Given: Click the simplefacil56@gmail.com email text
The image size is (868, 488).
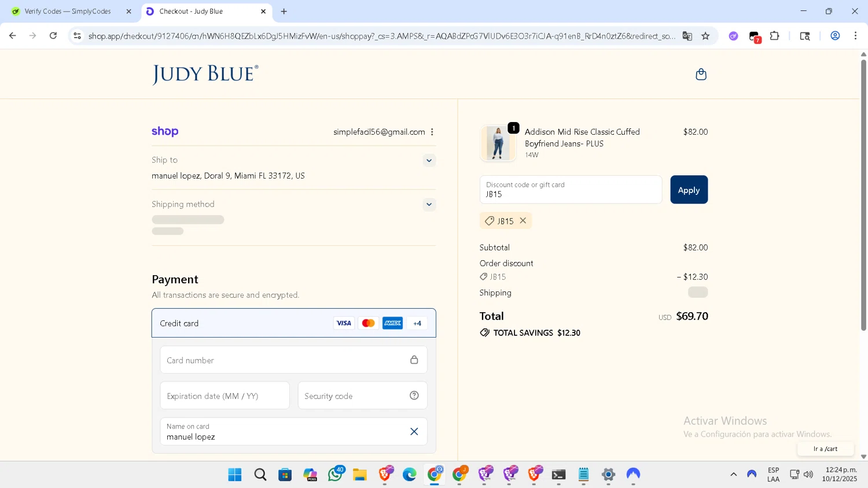Looking at the screenshot, I should tap(379, 132).
